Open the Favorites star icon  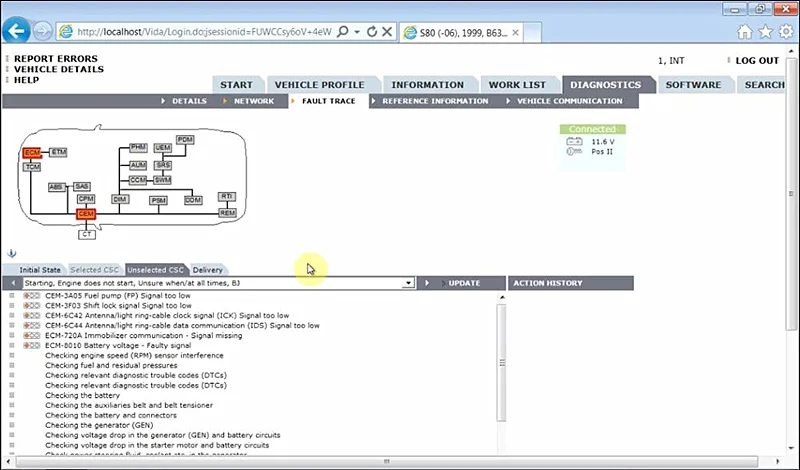(765, 32)
